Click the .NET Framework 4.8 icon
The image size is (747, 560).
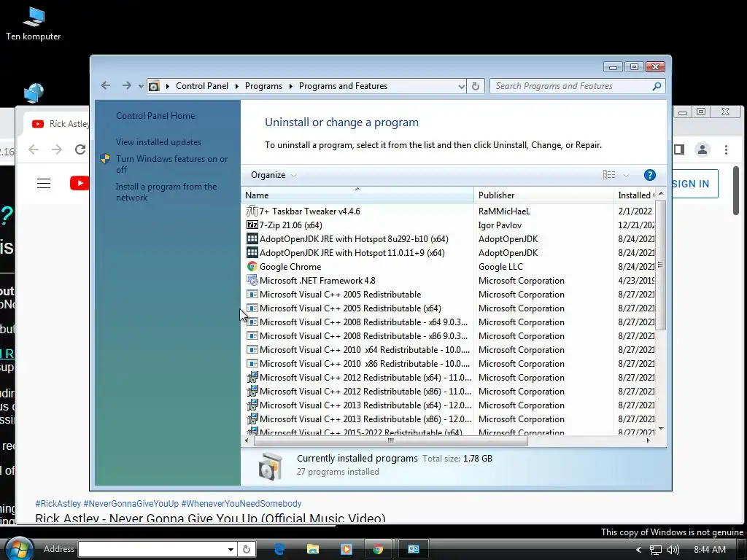coord(252,281)
